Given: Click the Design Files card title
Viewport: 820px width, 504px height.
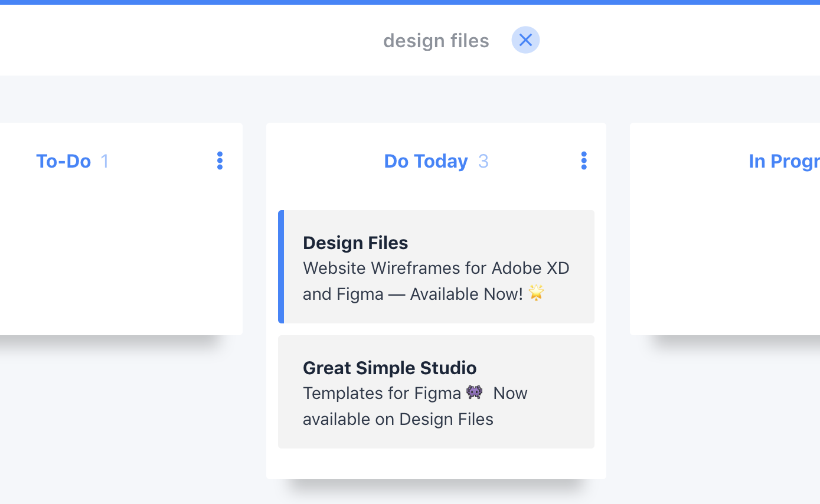Looking at the screenshot, I should pos(355,243).
